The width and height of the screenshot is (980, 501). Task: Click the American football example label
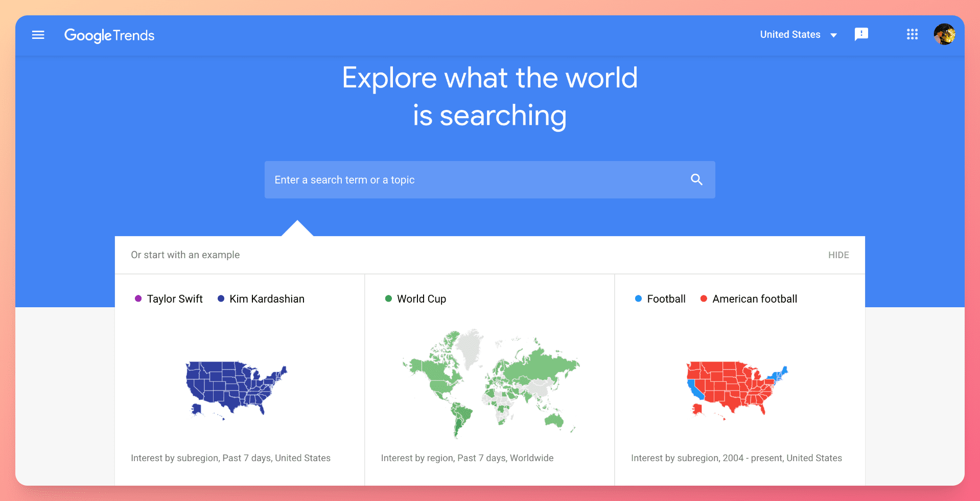click(x=754, y=299)
